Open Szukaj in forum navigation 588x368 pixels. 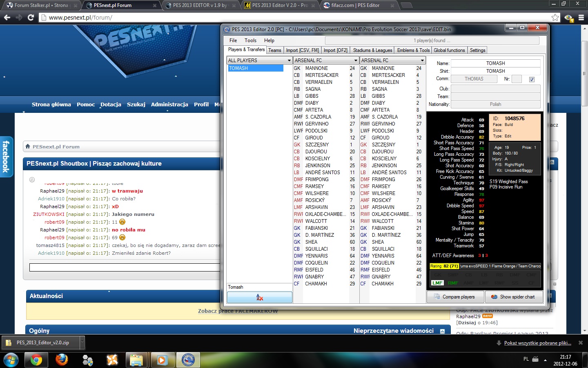click(136, 104)
